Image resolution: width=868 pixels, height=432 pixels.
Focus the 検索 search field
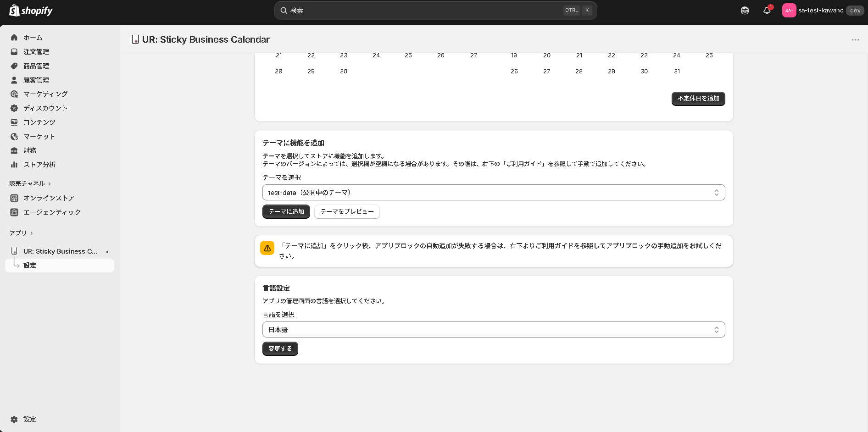435,11
